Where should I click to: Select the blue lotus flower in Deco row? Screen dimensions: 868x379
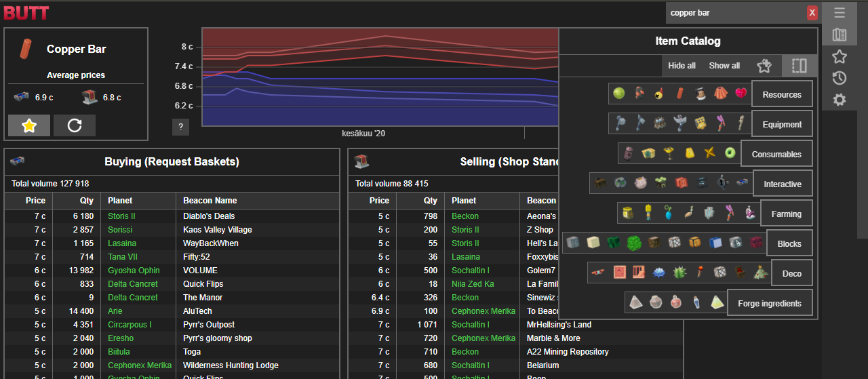tap(658, 272)
